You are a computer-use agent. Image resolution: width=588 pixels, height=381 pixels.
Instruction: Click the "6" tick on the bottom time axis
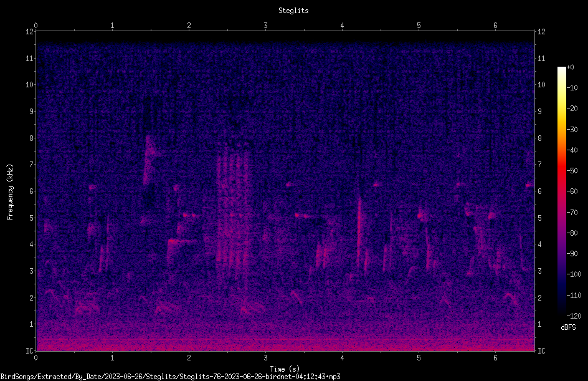click(495, 358)
